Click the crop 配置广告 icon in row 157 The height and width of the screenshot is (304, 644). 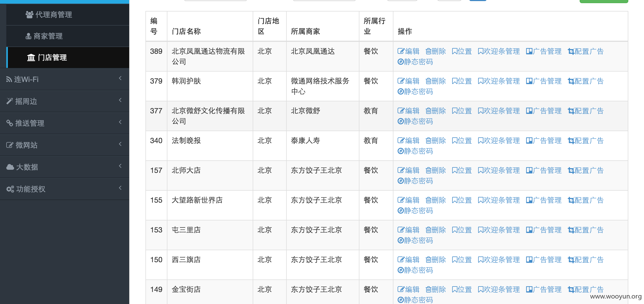tap(571, 170)
